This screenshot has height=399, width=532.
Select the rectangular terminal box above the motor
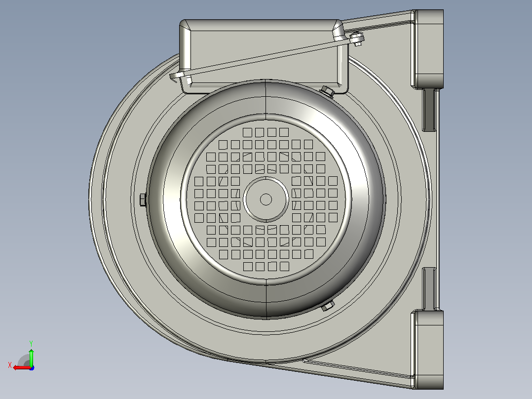(x=264, y=57)
